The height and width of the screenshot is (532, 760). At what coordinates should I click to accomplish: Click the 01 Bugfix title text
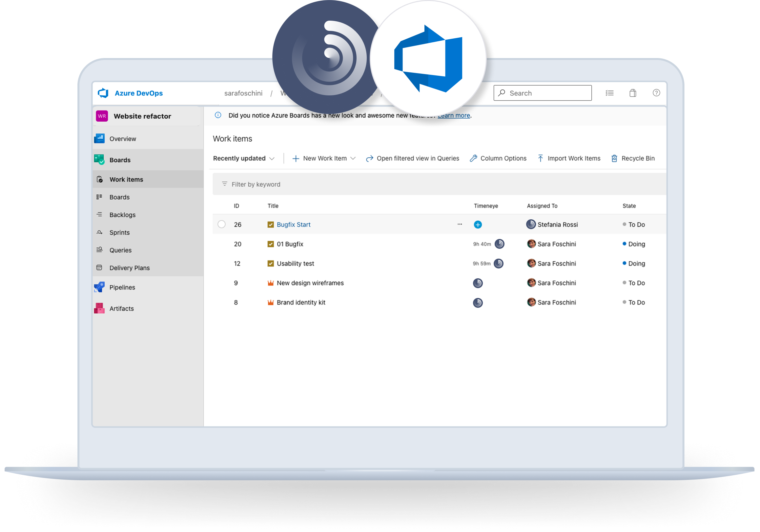(x=290, y=244)
